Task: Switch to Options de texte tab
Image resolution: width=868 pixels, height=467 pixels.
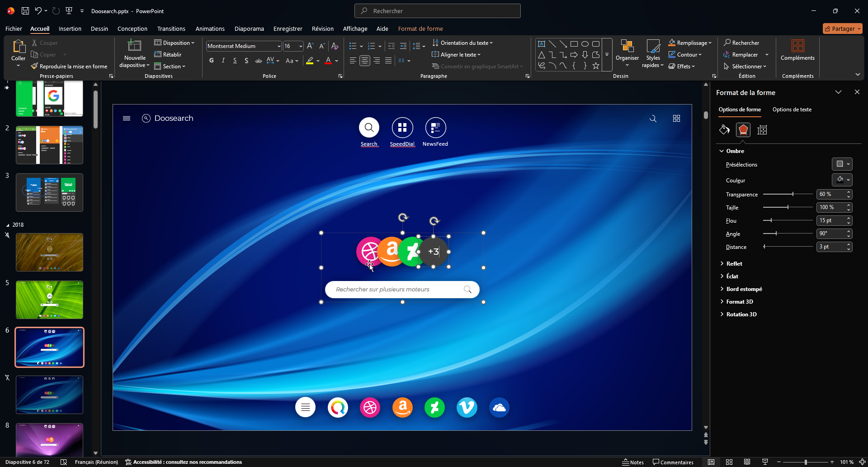Action: pyautogui.click(x=792, y=110)
